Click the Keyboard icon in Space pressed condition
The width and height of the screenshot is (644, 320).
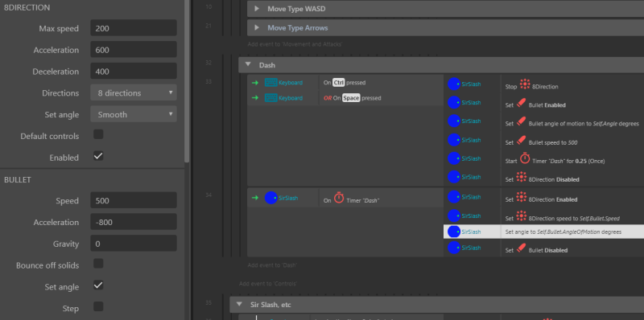click(270, 97)
